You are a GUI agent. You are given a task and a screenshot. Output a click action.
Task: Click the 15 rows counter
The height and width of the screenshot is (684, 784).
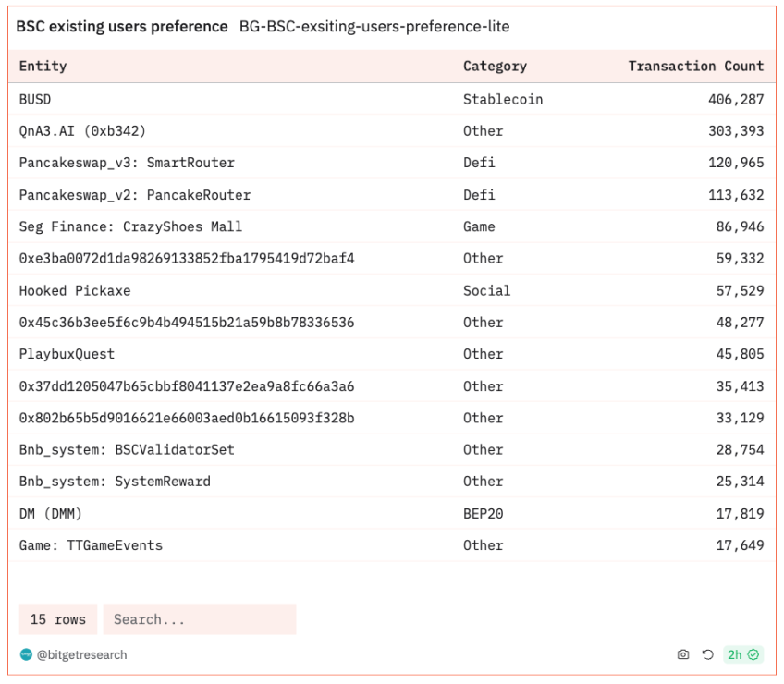(x=57, y=619)
